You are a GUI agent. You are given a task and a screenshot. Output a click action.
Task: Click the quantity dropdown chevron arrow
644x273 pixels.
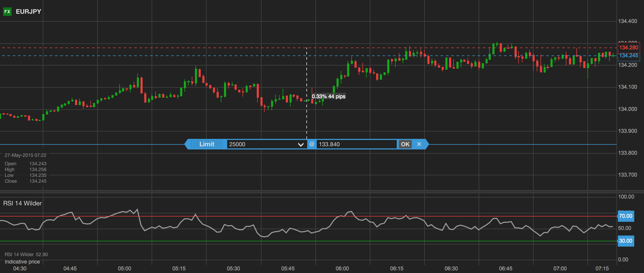tap(301, 144)
